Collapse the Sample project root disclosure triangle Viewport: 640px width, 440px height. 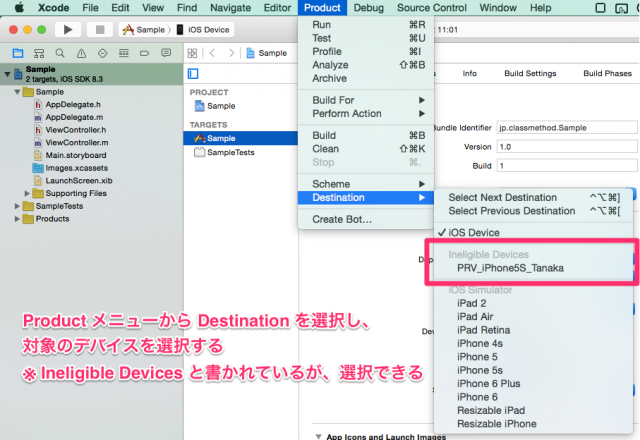7,74
